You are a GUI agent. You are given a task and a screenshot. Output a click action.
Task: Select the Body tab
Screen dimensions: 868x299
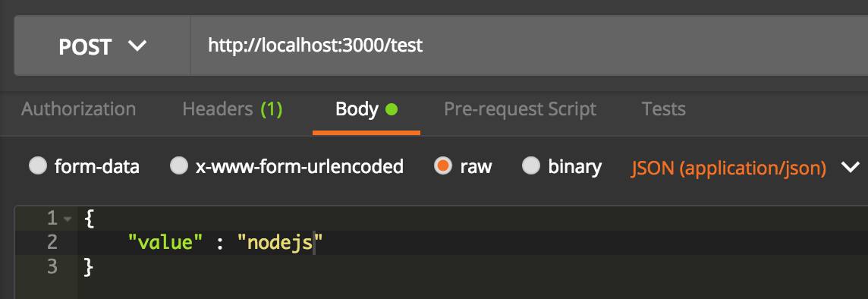(x=366, y=110)
